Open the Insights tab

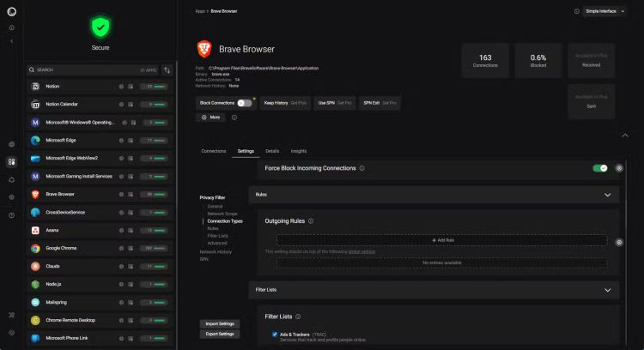pyautogui.click(x=299, y=151)
